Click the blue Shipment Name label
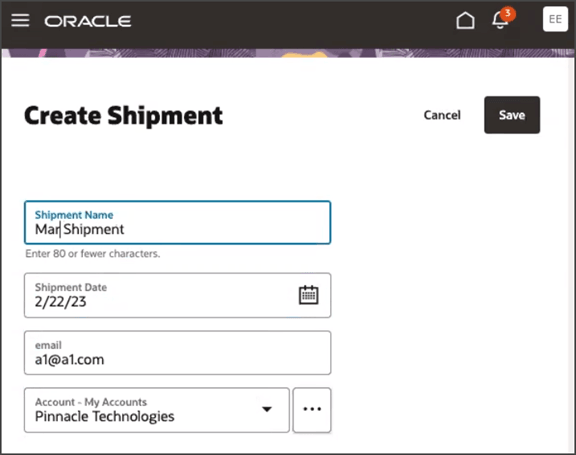 click(x=74, y=215)
